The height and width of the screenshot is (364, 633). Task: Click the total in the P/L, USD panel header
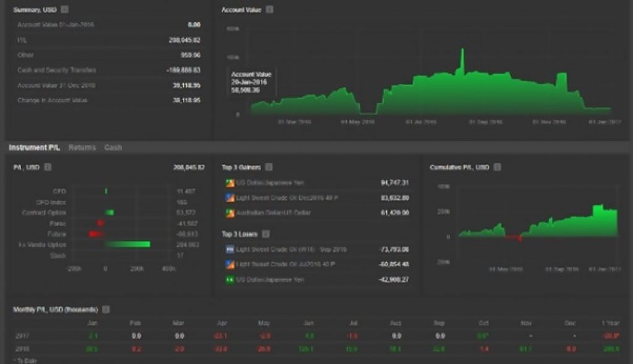189,167
